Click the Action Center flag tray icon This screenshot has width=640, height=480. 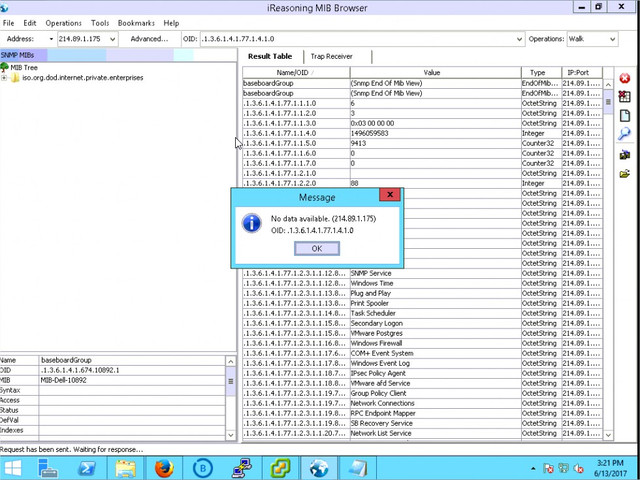549,468
